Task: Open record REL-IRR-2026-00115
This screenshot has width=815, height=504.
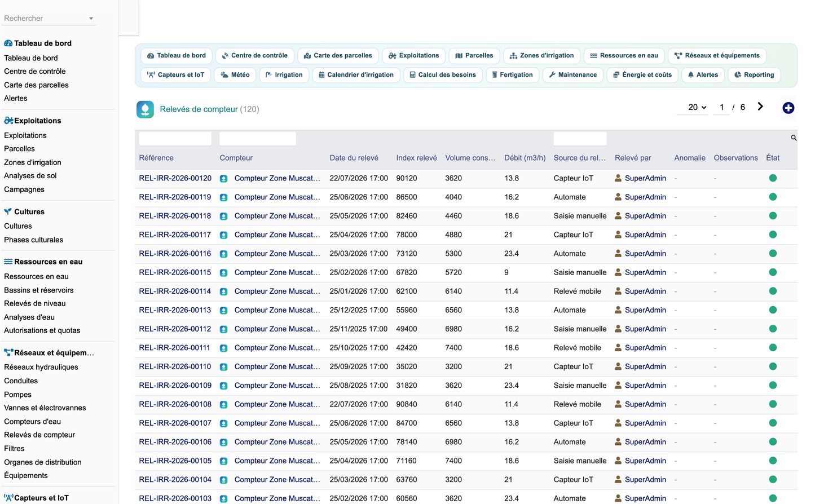Action: (175, 272)
